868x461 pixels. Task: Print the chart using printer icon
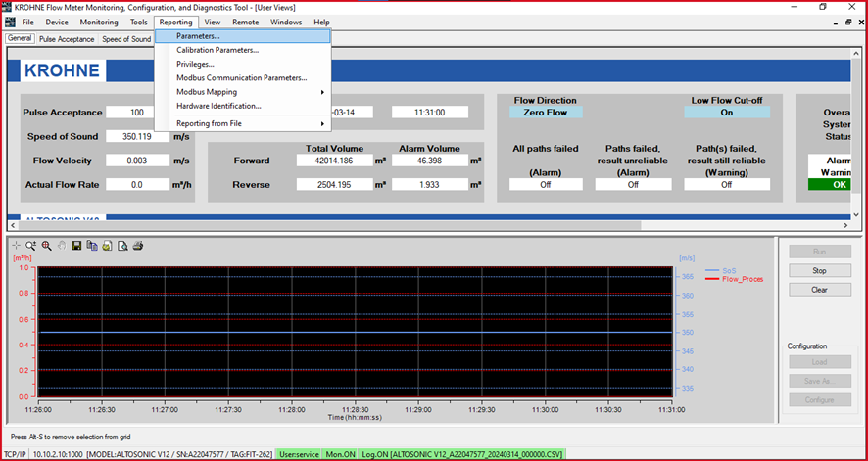[138, 246]
